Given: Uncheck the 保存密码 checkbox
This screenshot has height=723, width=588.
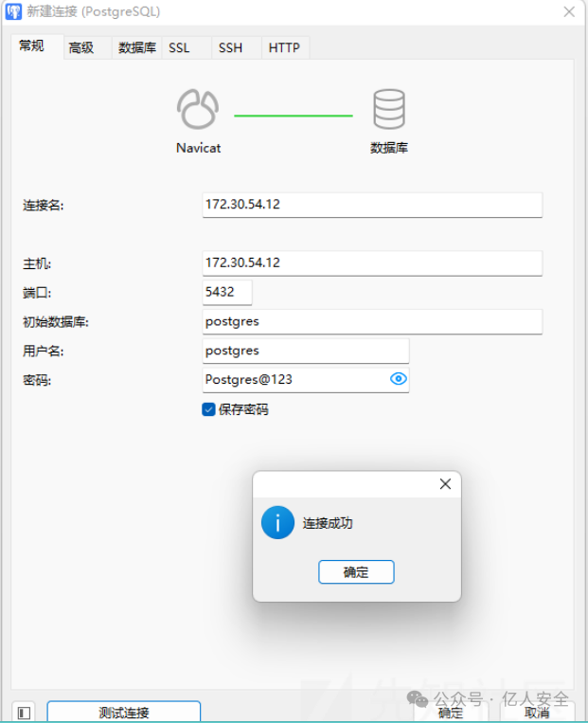Looking at the screenshot, I should [x=208, y=409].
